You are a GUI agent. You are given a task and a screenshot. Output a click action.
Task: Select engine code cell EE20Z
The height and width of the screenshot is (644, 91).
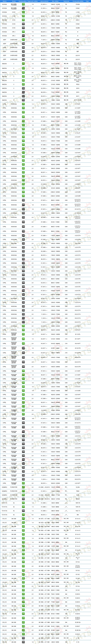coord(78,499)
